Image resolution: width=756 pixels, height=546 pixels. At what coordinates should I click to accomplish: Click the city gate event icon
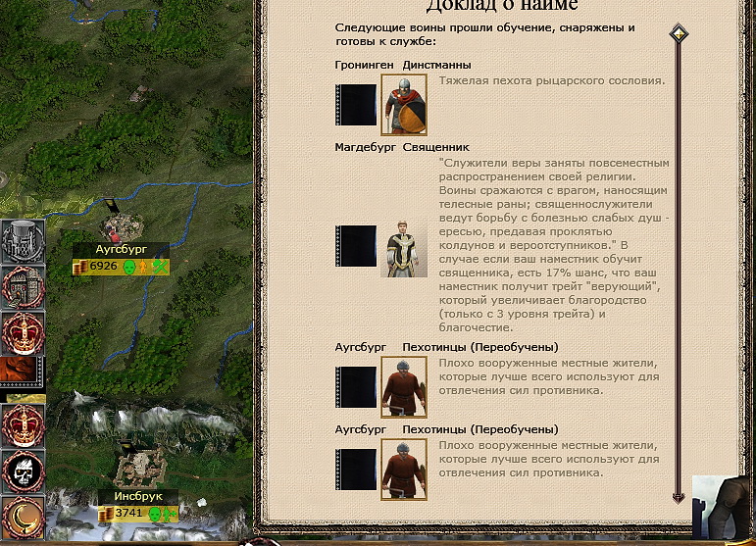pyautogui.click(x=22, y=289)
